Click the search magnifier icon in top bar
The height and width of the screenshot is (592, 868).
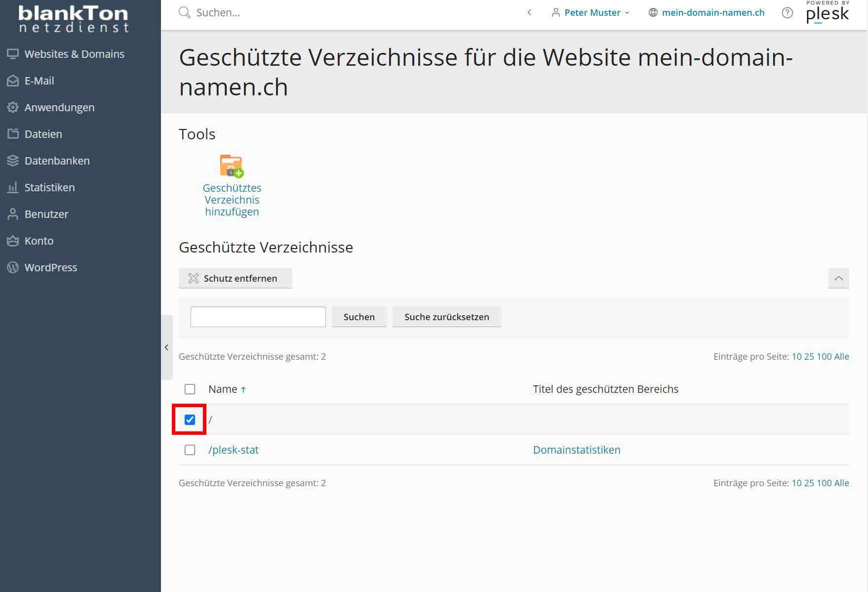(185, 13)
